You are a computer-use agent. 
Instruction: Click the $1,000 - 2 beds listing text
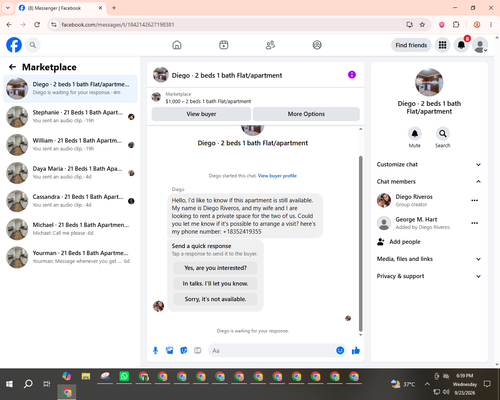[x=208, y=101]
